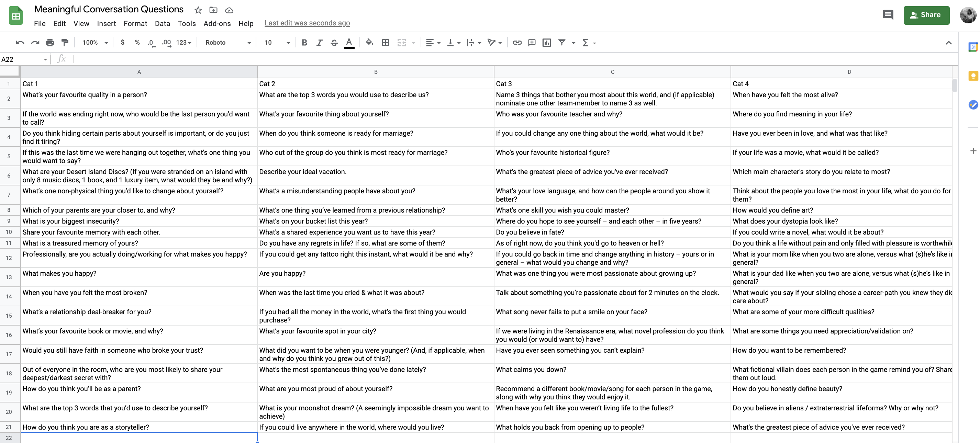The width and height of the screenshot is (980, 443).
Task: Open the 'Last edit was seconds ago' link
Action: [x=307, y=23]
